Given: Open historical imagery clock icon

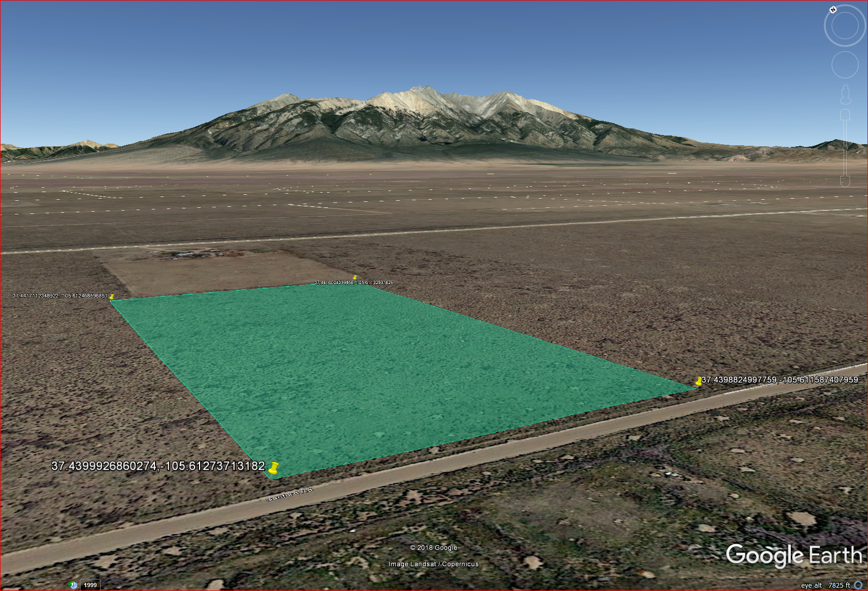Looking at the screenshot, I should tap(73, 585).
